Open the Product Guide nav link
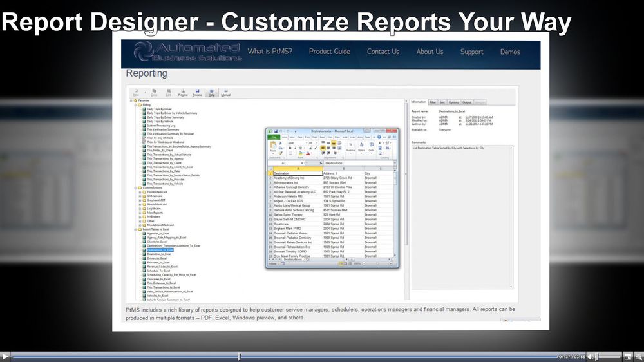644x362 pixels. click(329, 52)
